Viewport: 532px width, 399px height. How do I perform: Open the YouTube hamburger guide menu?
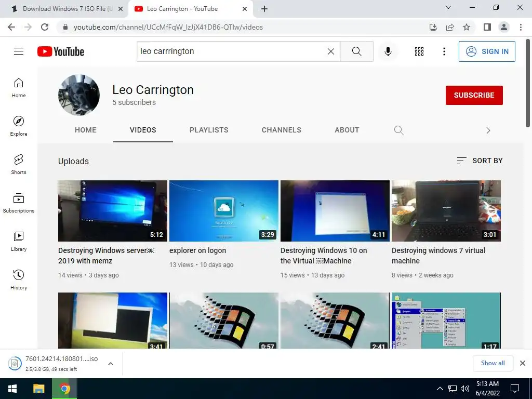(19, 51)
